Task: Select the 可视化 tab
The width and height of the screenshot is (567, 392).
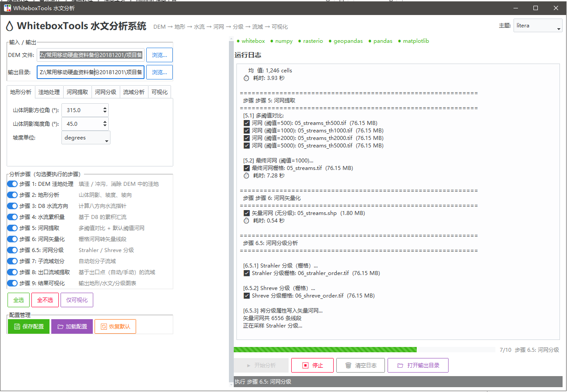Action: (x=160, y=92)
